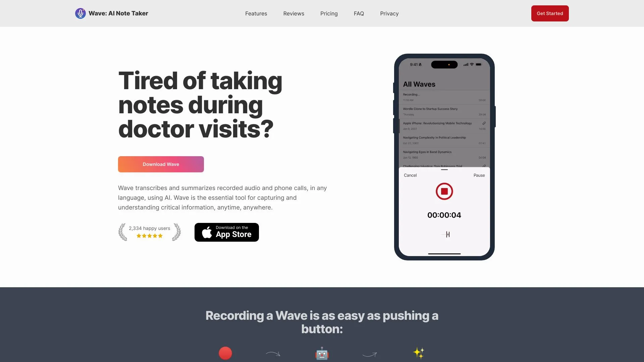This screenshot has width=644, height=362.
Task: Click the sparkles AI summary icon
Action: 418,353
